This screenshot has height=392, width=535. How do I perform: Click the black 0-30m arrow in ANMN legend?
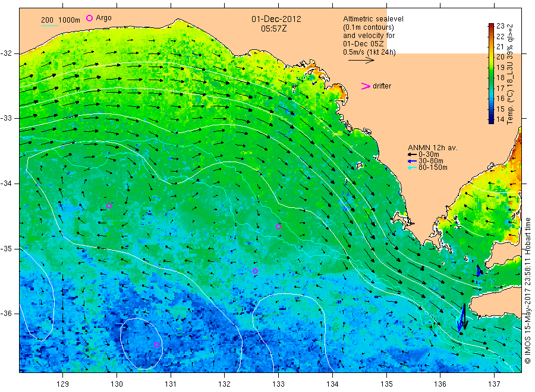pyautogui.click(x=412, y=154)
